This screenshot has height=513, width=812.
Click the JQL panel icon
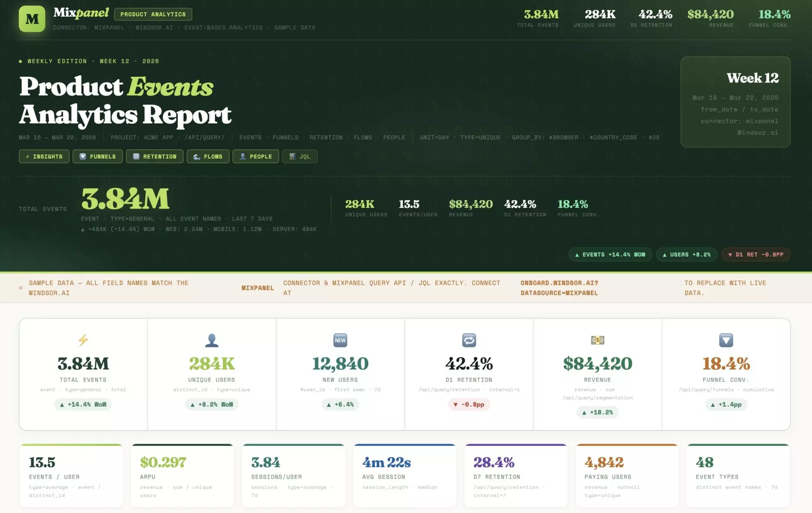click(x=292, y=156)
